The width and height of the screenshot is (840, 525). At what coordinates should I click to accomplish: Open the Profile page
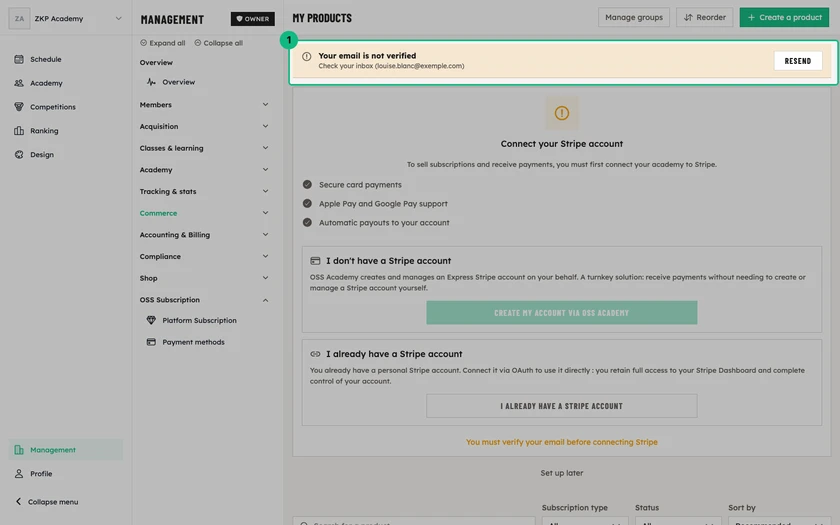pyautogui.click(x=65, y=474)
